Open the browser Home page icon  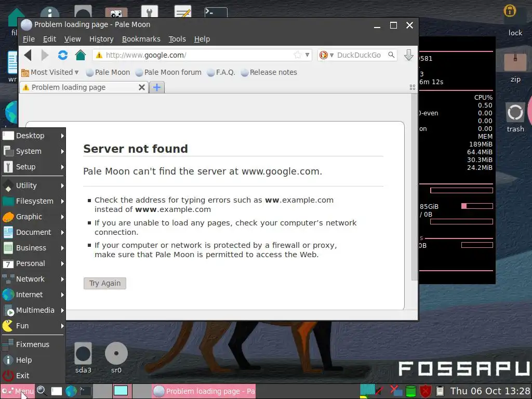pos(81,55)
